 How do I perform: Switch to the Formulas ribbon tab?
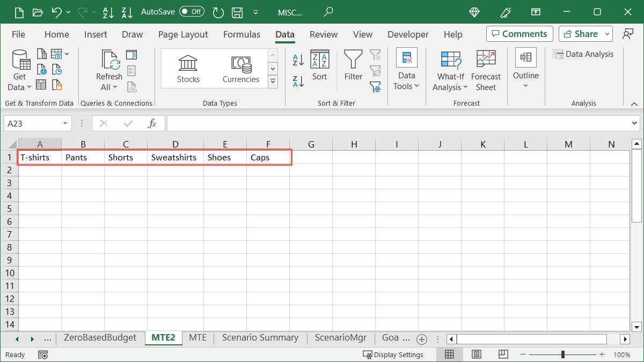[241, 34]
